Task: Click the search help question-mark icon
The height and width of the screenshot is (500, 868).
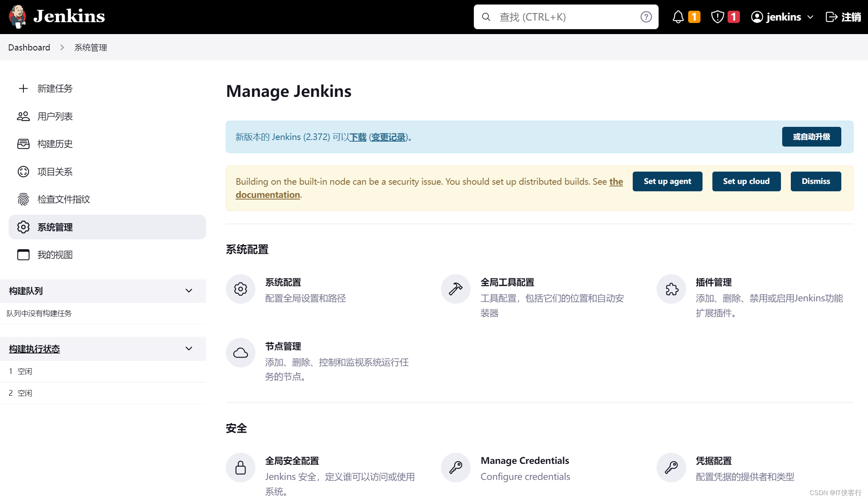Action: tap(646, 17)
